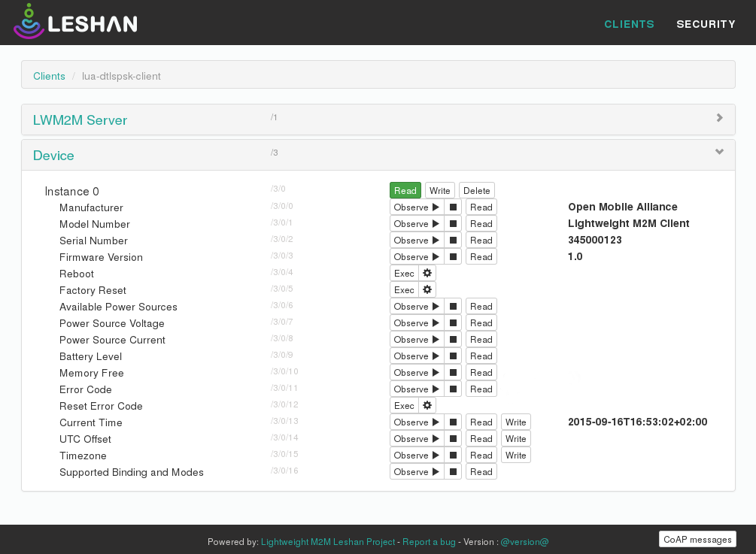Start observing Error Code
This screenshot has height=554, width=756.
417,389
